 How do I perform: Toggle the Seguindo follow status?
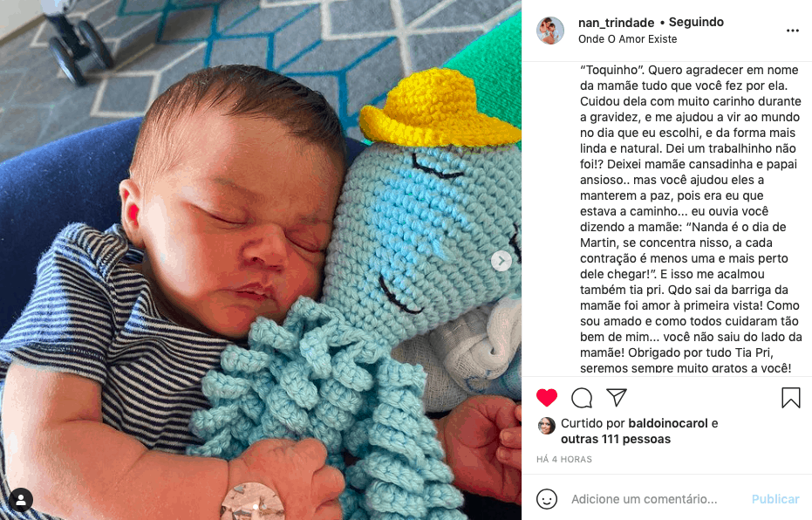pyautogui.click(x=696, y=23)
